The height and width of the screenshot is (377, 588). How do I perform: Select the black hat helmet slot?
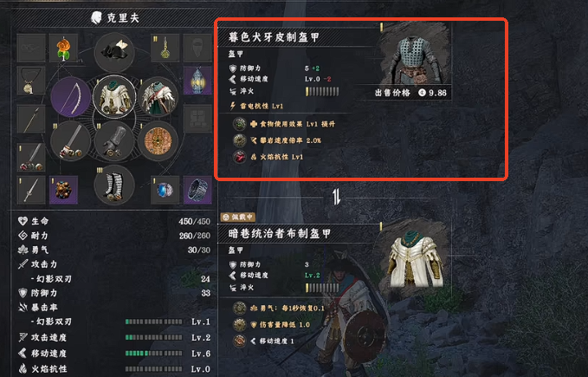click(114, 53)
